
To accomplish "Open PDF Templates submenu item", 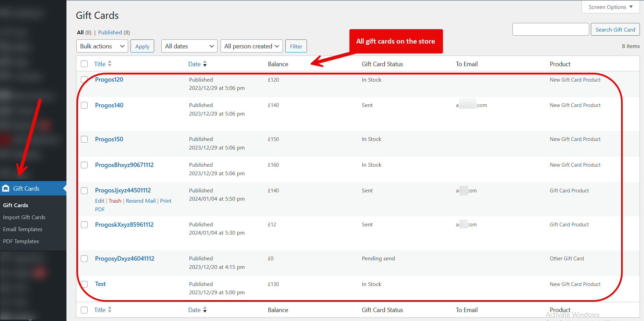I will (21, 241).
